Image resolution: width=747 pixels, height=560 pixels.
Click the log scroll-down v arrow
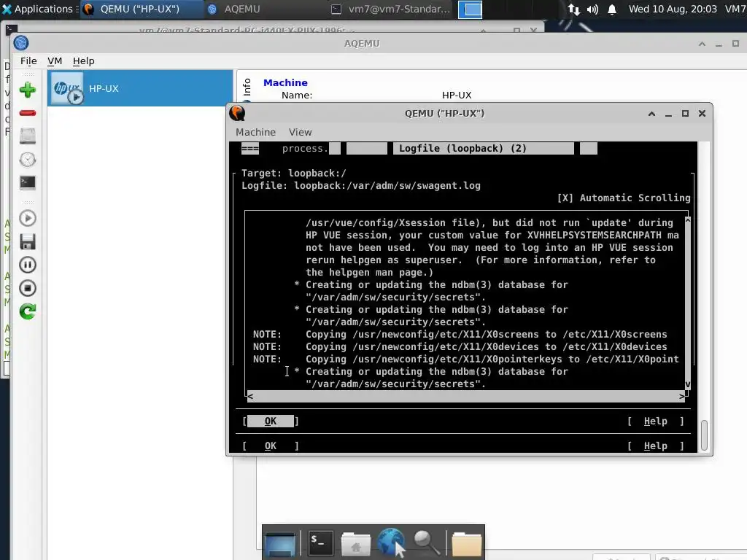pyautogui.click(x=687, y=384)
